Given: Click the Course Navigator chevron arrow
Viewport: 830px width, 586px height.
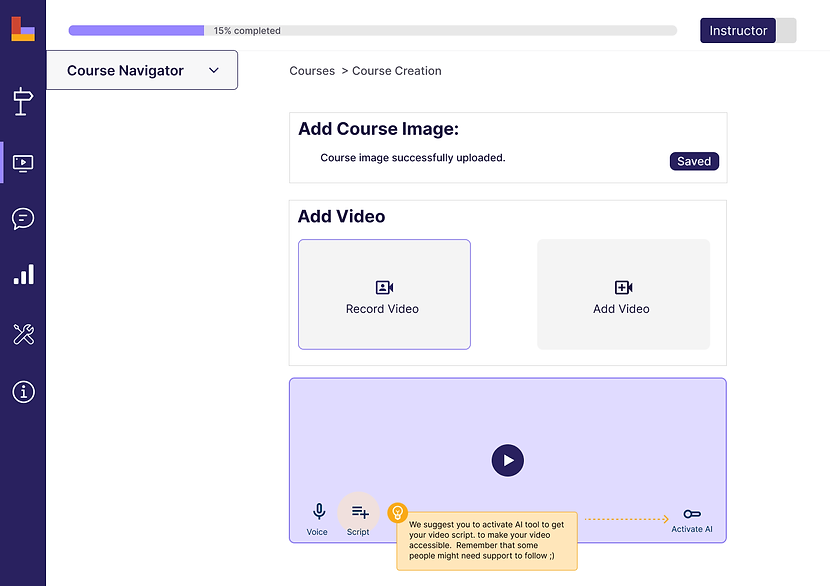Looking at the screenshot, I should click(x=214, y=70).
